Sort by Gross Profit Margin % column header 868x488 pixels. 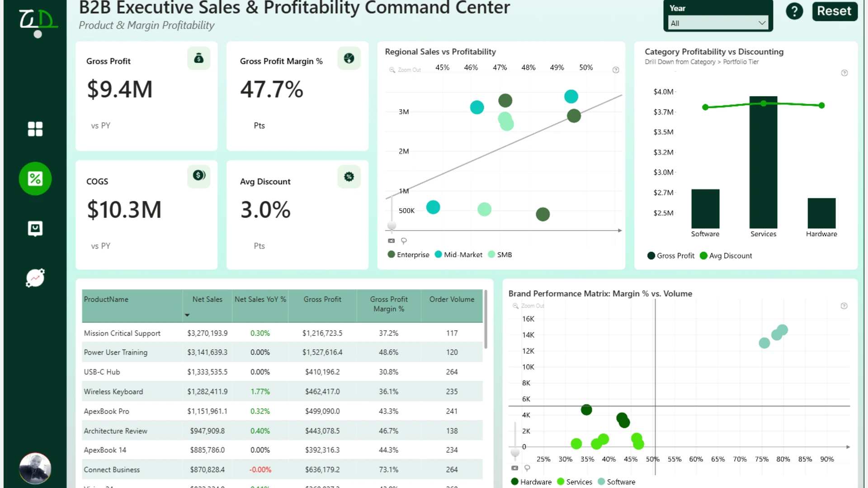[389, 304]
